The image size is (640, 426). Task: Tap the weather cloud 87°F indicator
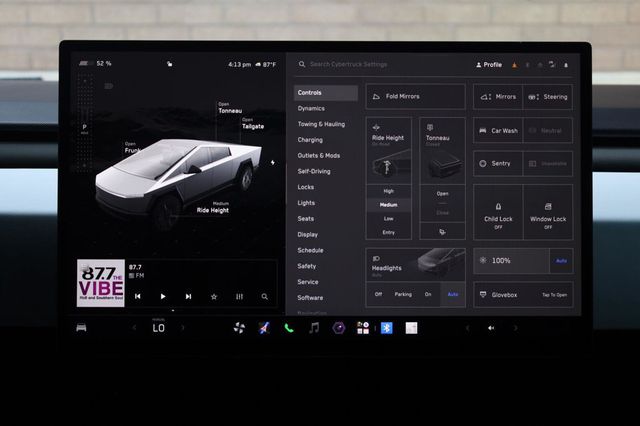point(266,64)
